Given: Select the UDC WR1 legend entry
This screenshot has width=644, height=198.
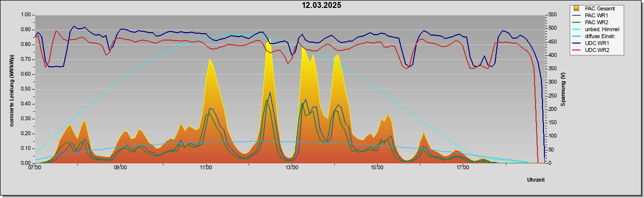Looking at the screenshot, I should (596, 44).
